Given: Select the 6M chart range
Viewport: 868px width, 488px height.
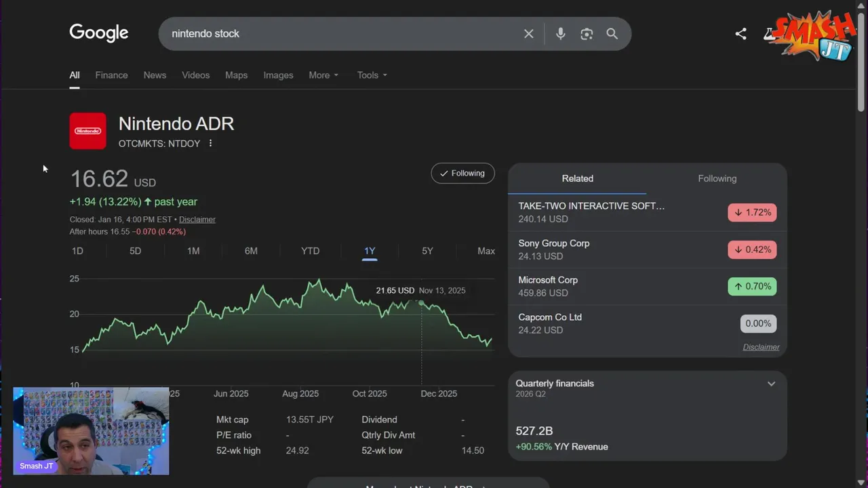Looking at the screenshot, I should pyautogui.click(x=251, y=251).
